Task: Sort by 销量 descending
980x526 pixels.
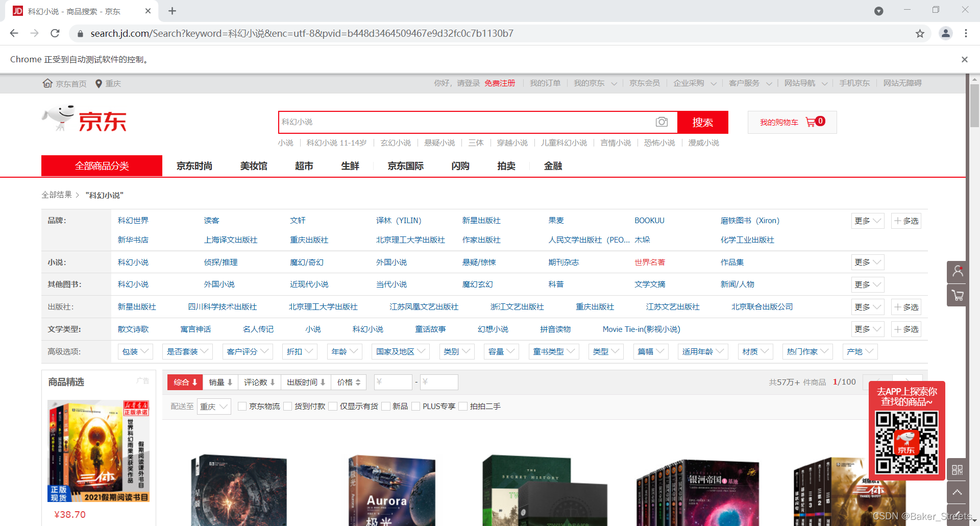Action: [x=220, y=382]
